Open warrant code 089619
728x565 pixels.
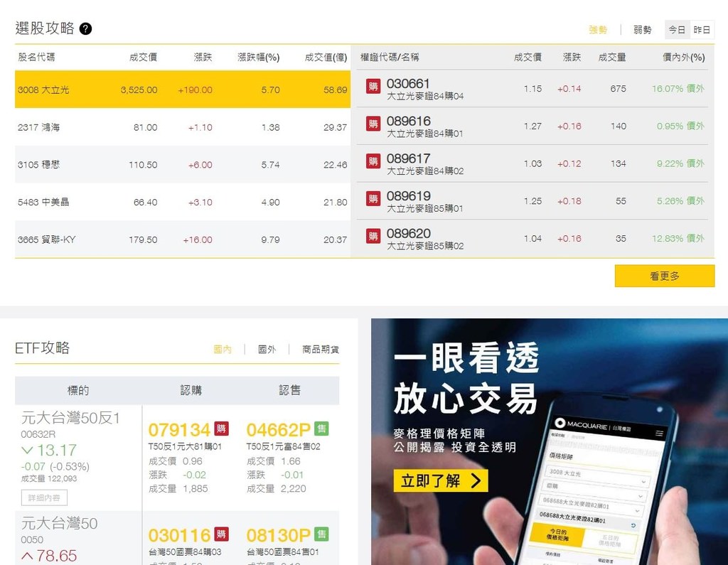tap(408, 196)
